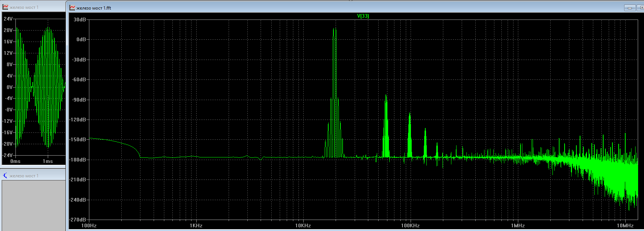Activate the железо мост 1 waveform window title
This screenshot has height=231, width=644.
(24, 7)
